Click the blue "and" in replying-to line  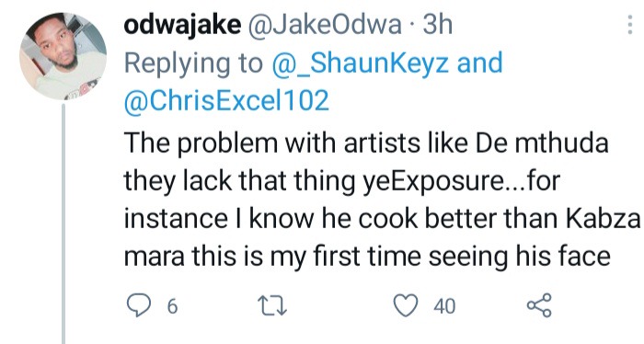pyautogui.click(x=479, y=63)
